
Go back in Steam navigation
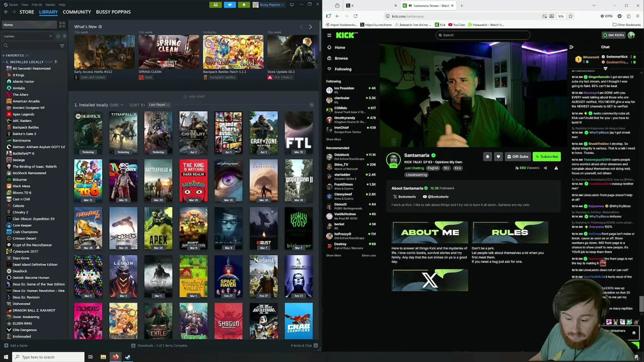coord(6,12)
